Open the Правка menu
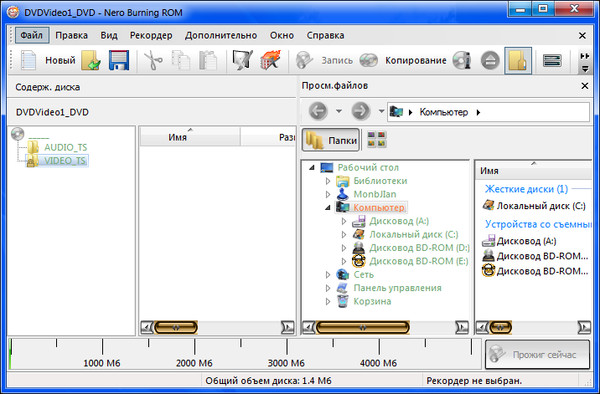 coord(72,35)
